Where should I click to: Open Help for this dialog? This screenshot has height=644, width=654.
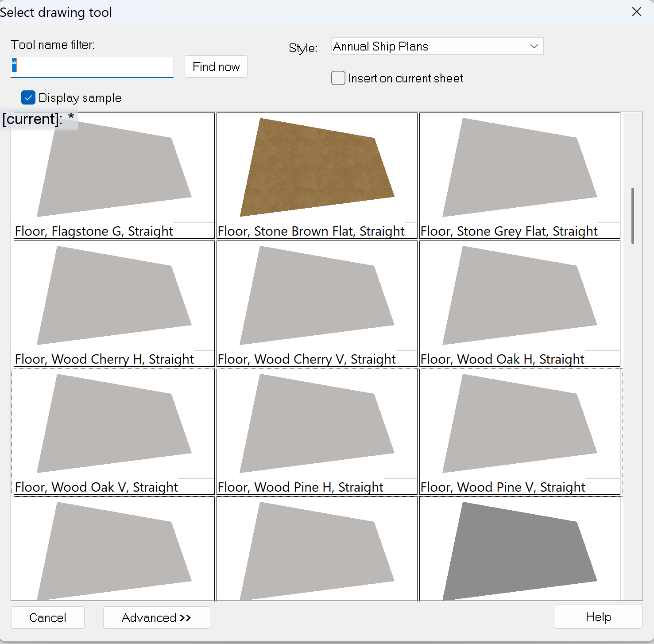point(598,617)
